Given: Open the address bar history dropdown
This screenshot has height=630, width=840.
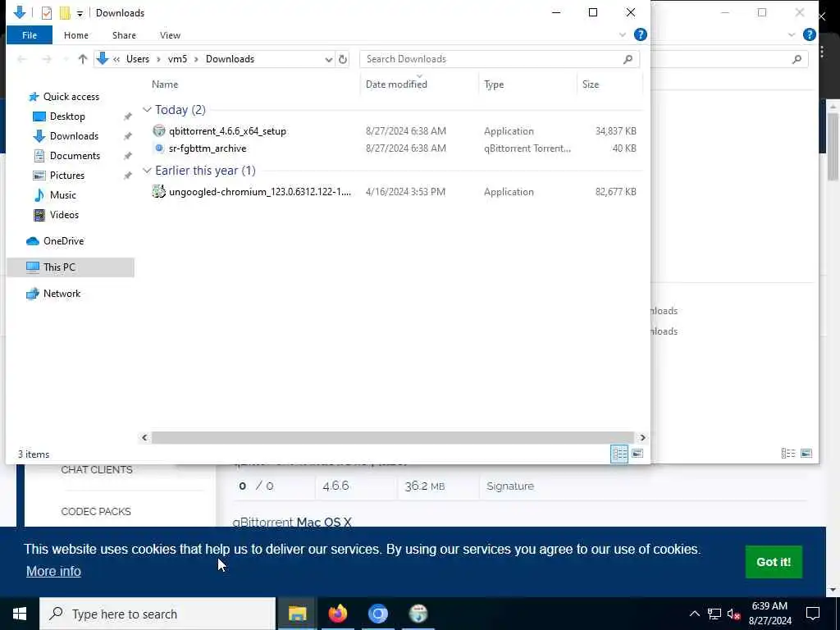Looking at the screenshot, I should pos(328,59).
